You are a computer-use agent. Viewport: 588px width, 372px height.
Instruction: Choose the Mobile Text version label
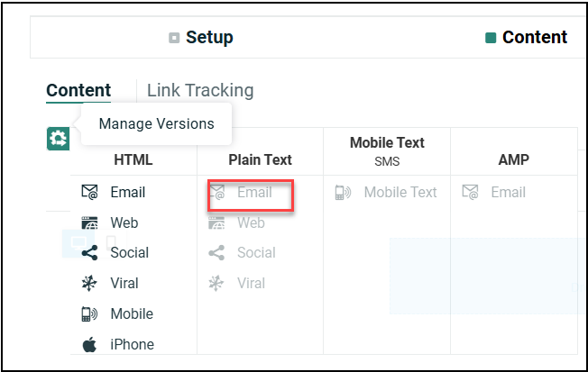pos(400,192)
